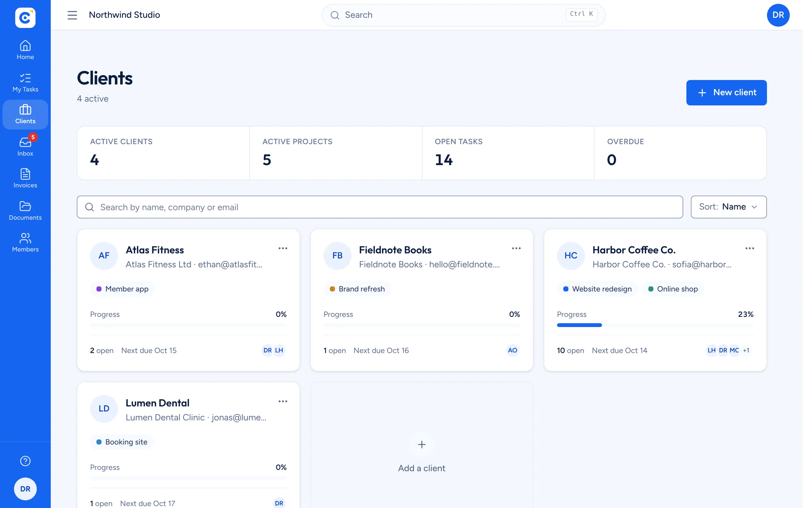Click the help question mark icon
This screenshot has width=812, height=508.
(x=25, y=461)
